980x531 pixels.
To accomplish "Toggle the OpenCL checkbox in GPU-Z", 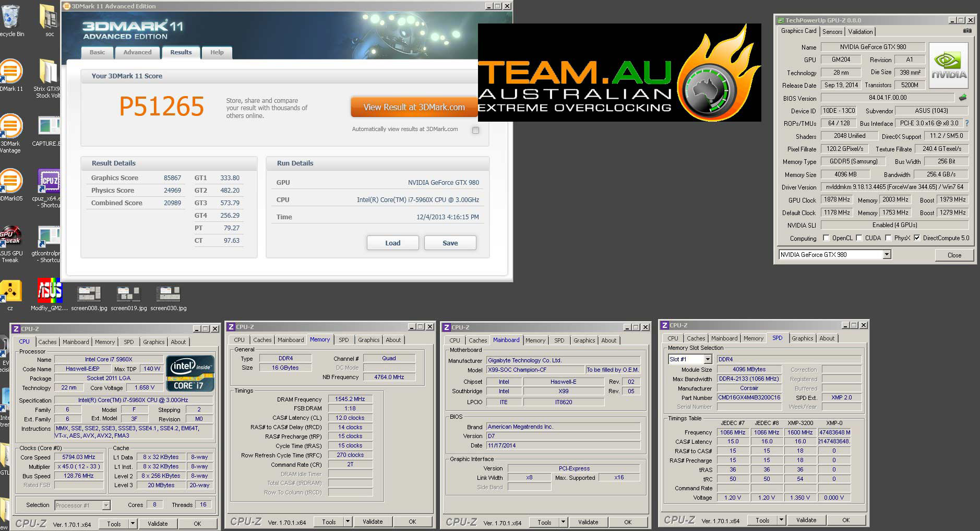I will pyautogui.click(x=826, y=238).
